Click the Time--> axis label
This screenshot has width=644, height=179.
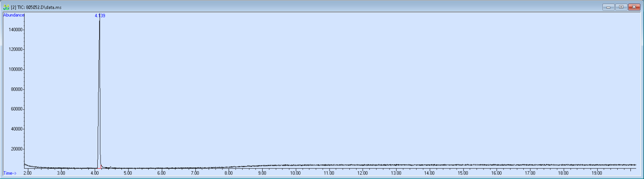pyautogui.click(x=10, y=173)
